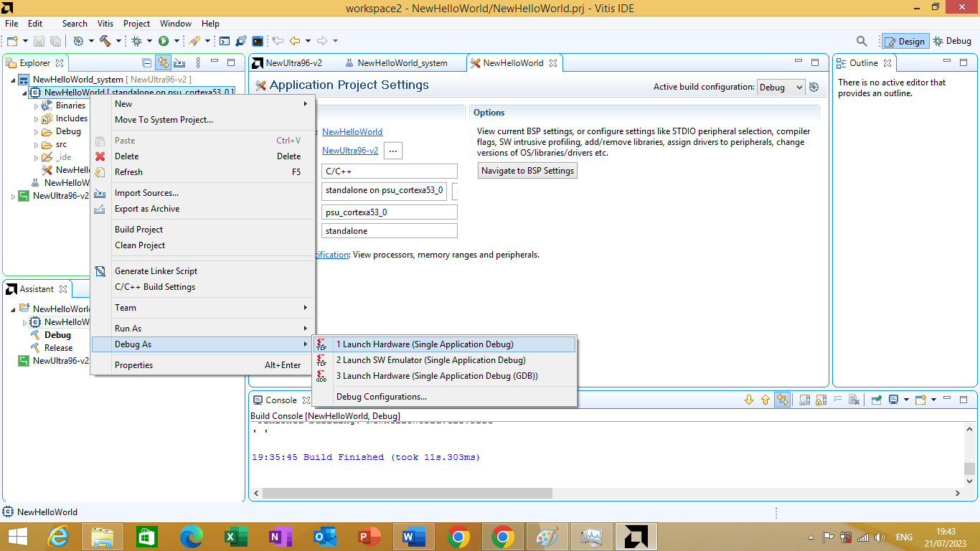This screenshot has width=980, height=551.
Task: Click the NewUltra96-v2 platform link
Action: [350, 151]
